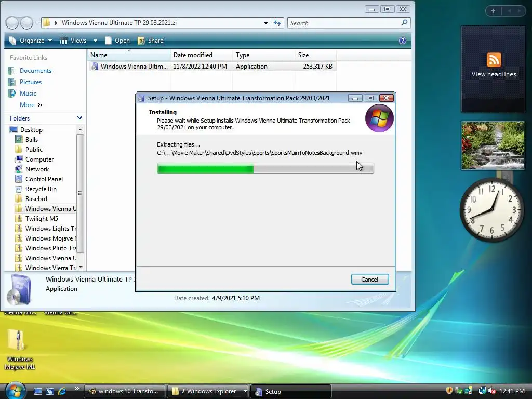
Task: Click the application preview icon in details pane
Action: [20, 289]
